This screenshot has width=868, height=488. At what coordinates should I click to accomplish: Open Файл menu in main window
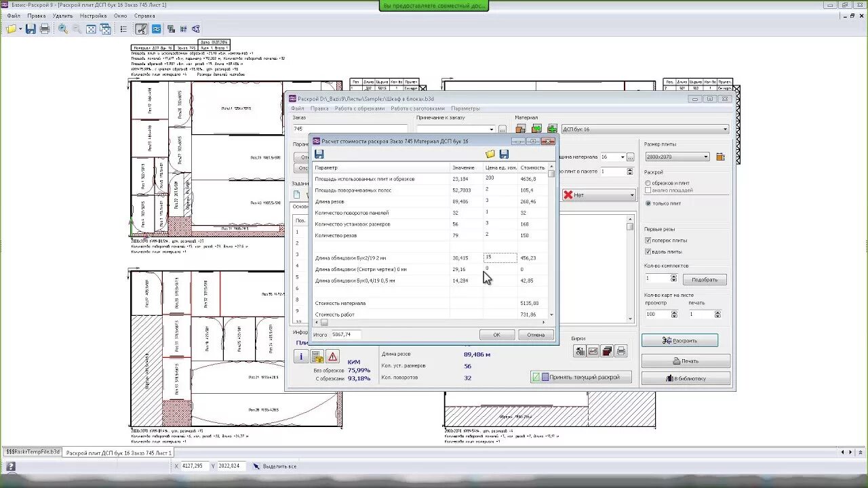(x=14, y=16)
